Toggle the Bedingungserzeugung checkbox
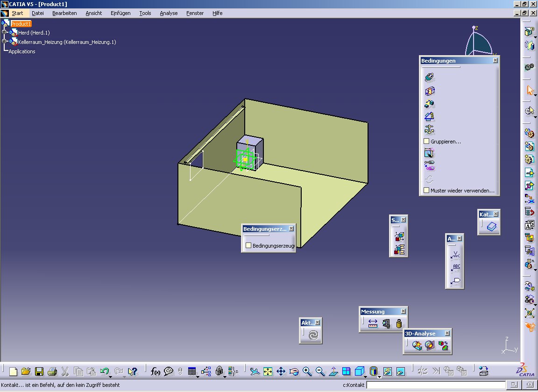Image resolution: width=538 pixels, height=392 pixels. [248, 245]
